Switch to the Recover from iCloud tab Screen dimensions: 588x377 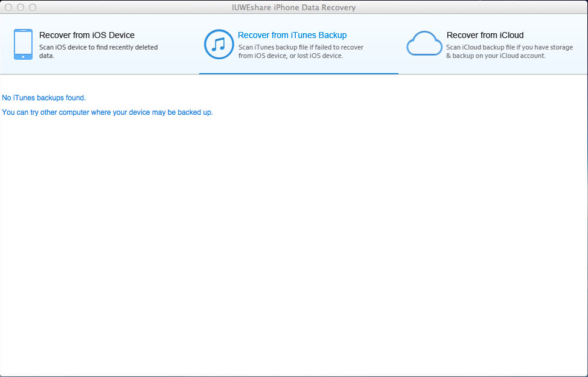click(x=493, y=44)
